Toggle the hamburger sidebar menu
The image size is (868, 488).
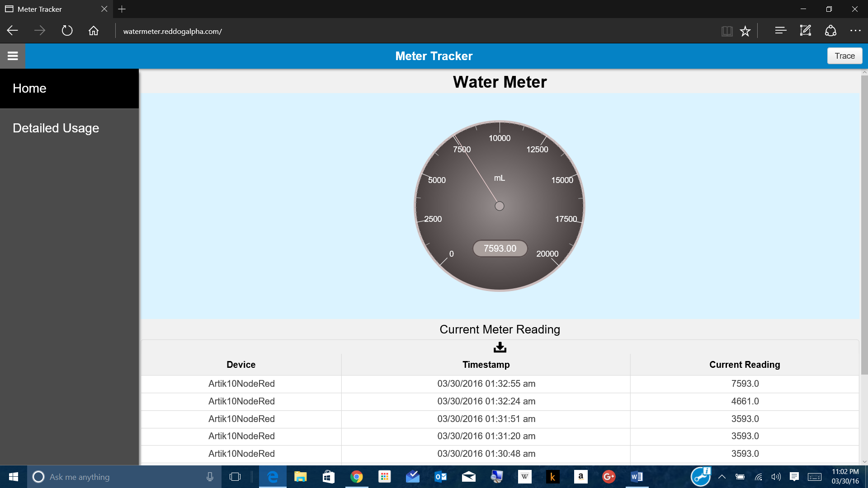click(x=13, y=56)
